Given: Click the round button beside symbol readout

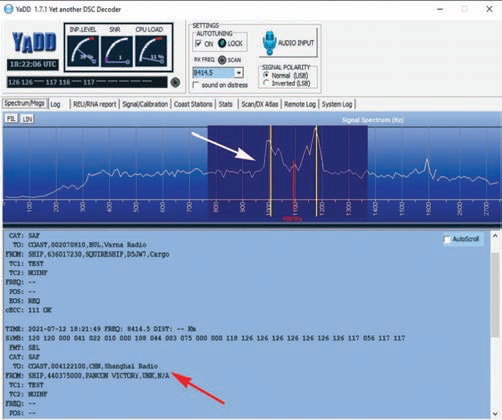Looking at the screenshot, I should (175, 82).
